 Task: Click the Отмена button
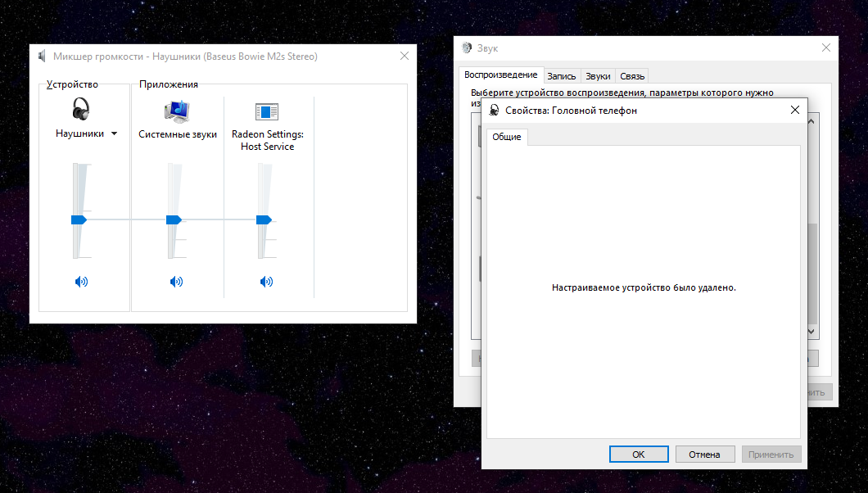(704, 455)
